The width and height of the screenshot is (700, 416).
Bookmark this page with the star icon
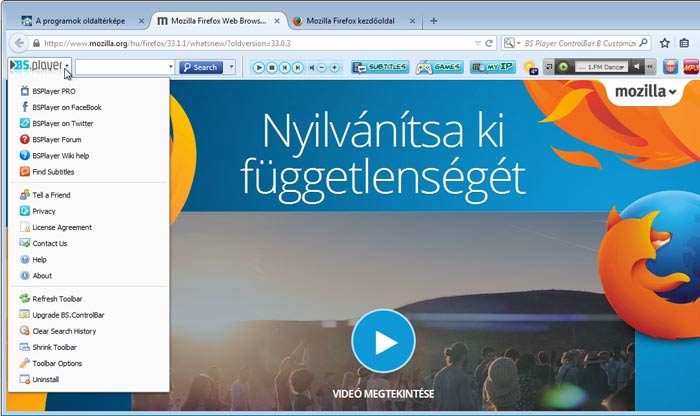[x=665, y=43]
